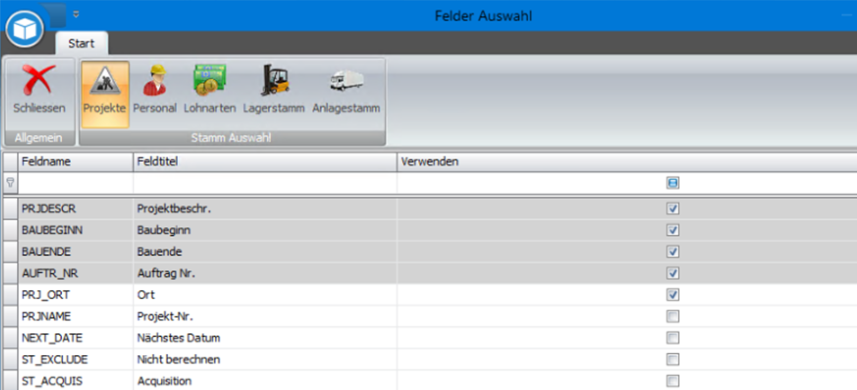857x390 pixels.
Task: Click the Ort title cell
Action: pos(265,295)
